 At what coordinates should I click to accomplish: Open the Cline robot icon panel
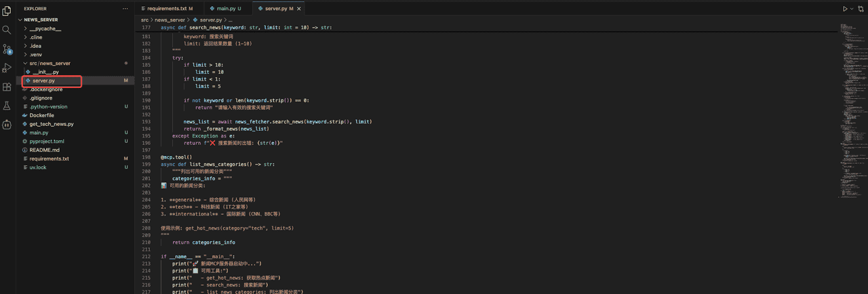7,125
